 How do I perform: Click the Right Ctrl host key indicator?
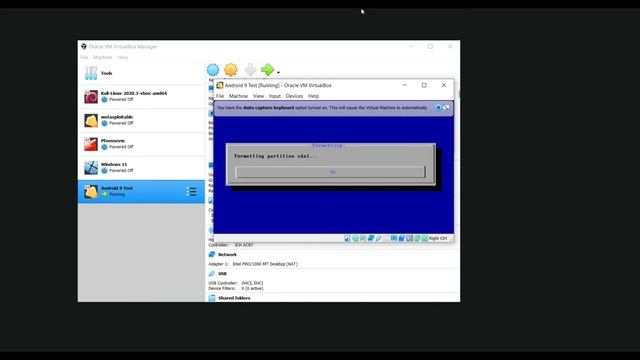(438, 238)
